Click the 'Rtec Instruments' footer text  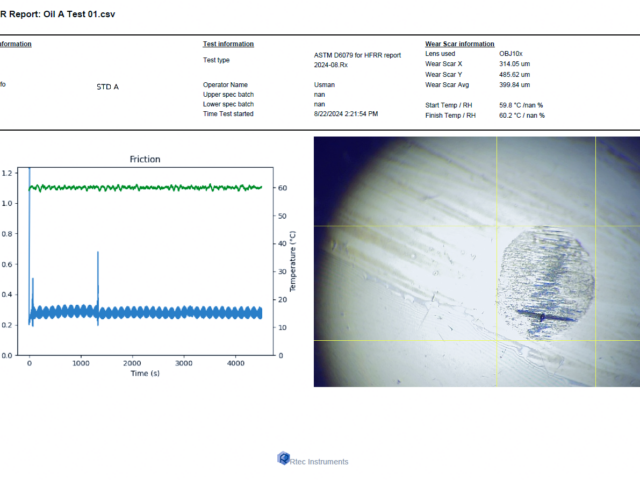coord(319,462)
